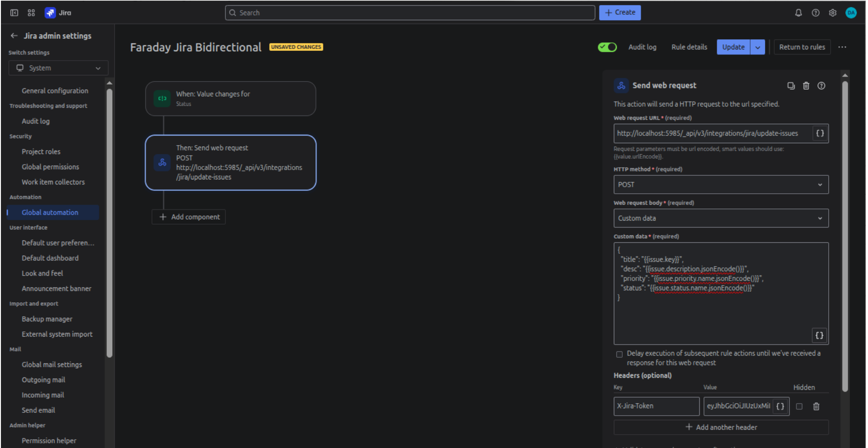Open the System switch settings dropdown
868x448 pixels.
tap(58, 68)
